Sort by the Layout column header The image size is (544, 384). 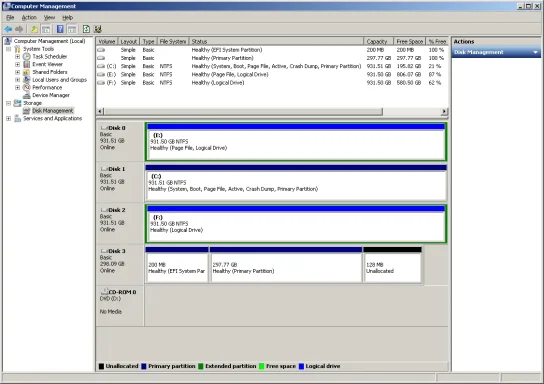129,41
